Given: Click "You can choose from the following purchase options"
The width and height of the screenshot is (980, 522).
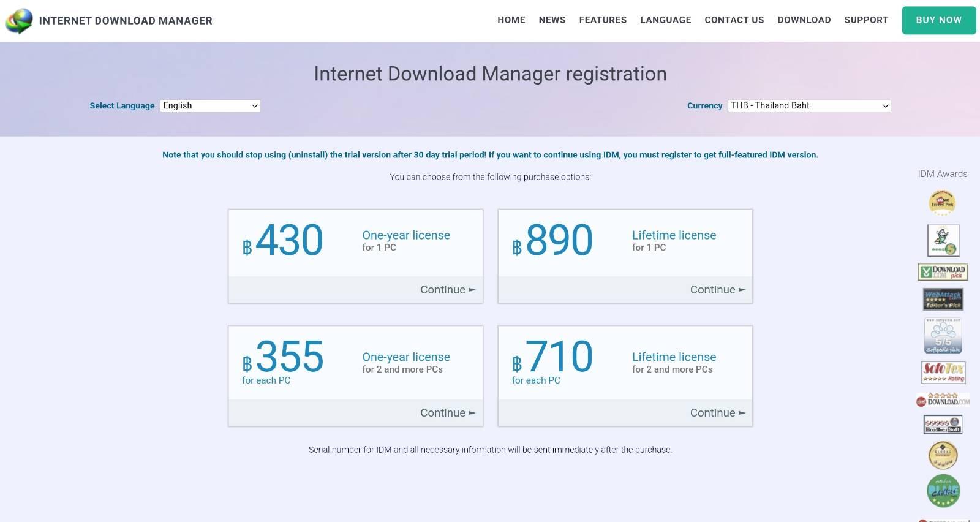Looking at the screenshot, I should coord(490,177).
